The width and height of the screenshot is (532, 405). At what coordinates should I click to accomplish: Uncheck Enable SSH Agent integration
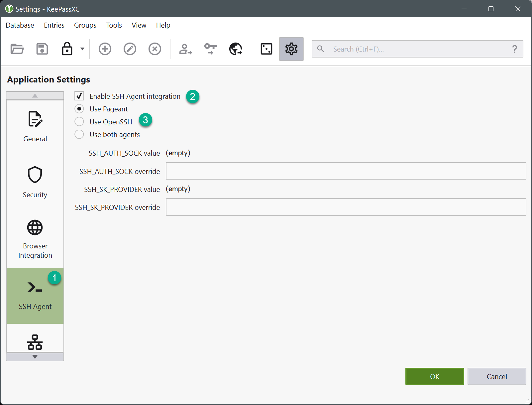point(79,96)
